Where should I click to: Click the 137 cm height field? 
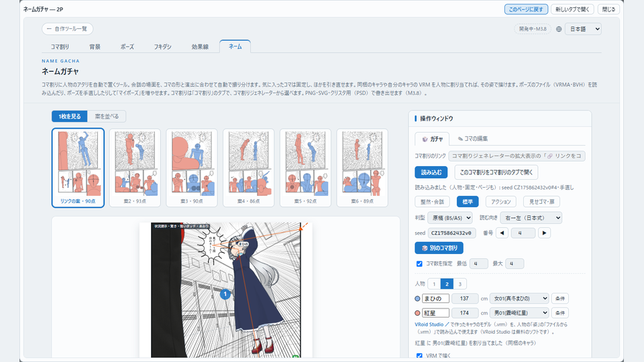point(465,298)
